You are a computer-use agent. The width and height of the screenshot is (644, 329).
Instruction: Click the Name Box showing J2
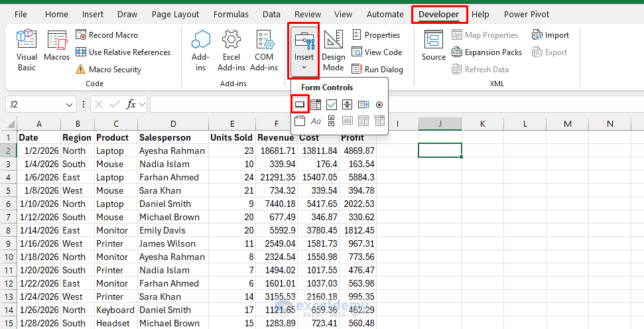pos(35,104)
